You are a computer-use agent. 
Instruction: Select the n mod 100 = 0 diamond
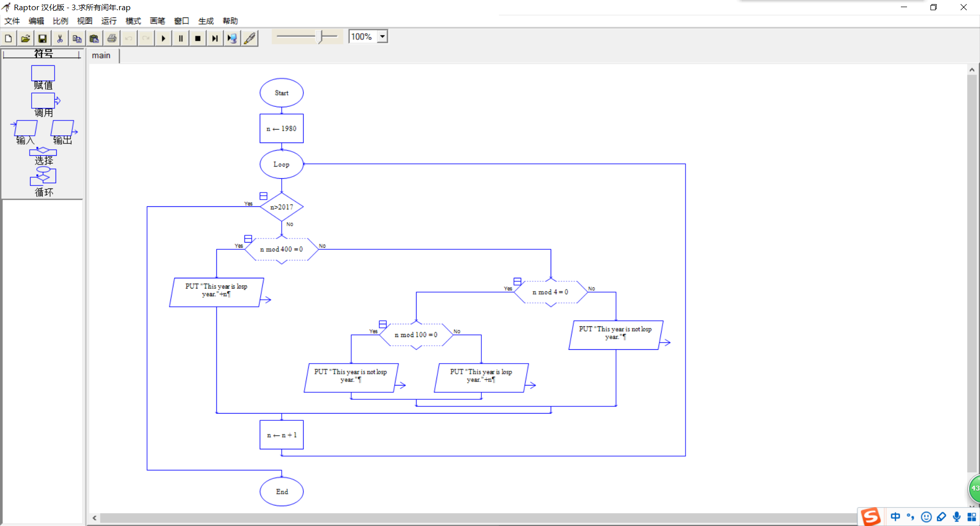[x=416, y=335]
